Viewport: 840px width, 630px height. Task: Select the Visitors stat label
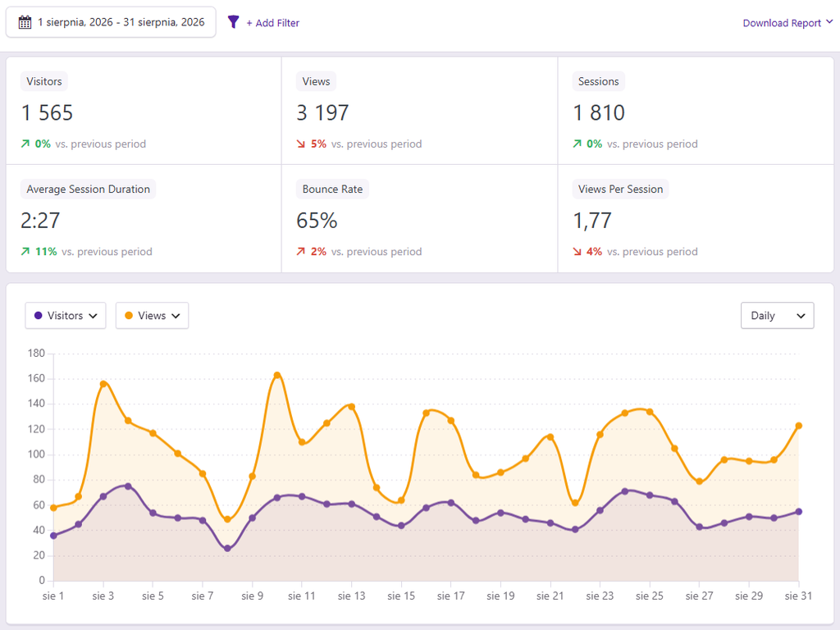pyautogui.click(x=44, y=81)
